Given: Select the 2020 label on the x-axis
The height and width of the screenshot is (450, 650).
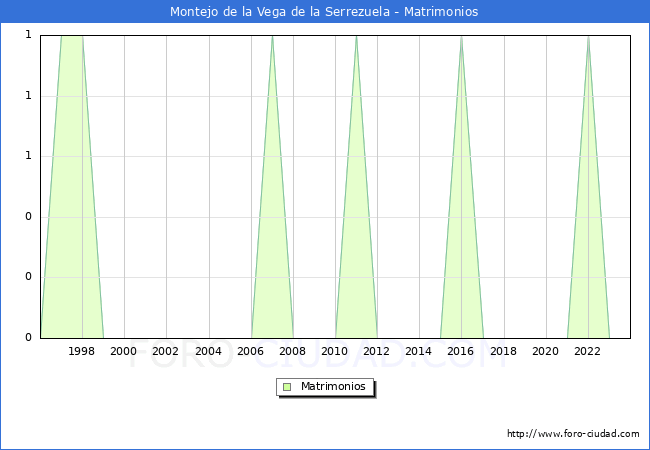Looking at the screenshot, I should (546, 351).
